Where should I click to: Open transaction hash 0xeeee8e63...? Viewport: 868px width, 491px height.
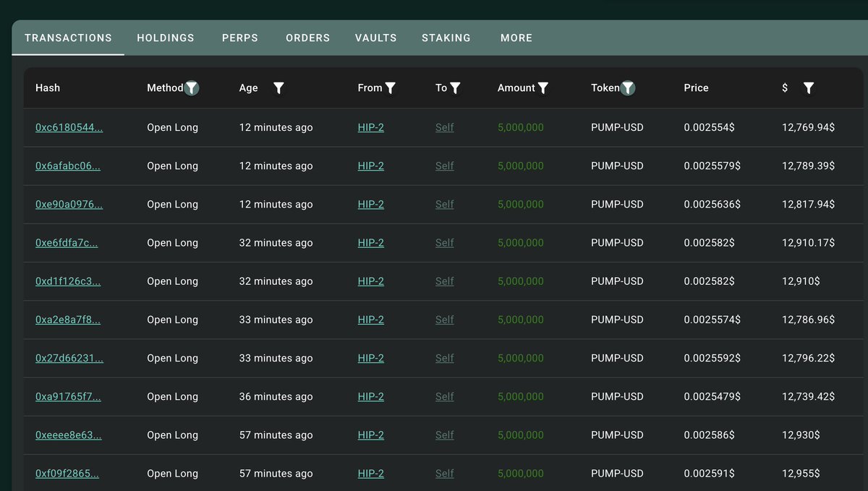click(x=68, y=435)
